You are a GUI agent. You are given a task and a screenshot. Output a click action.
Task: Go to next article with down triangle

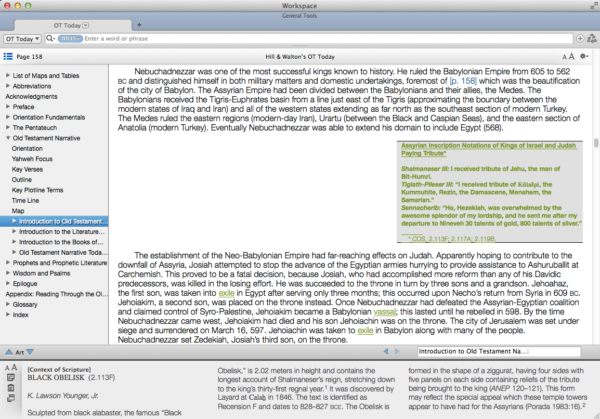[x=30, y=352]
